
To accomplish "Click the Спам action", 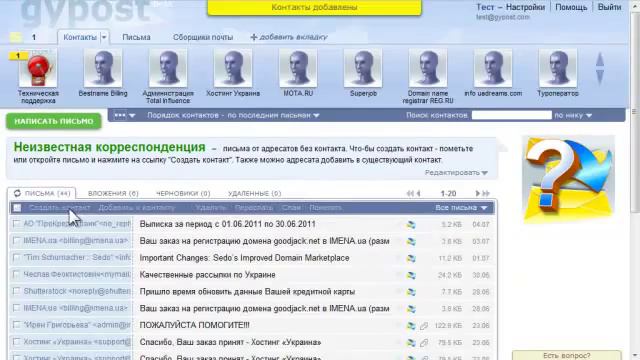I will (291, 208).
